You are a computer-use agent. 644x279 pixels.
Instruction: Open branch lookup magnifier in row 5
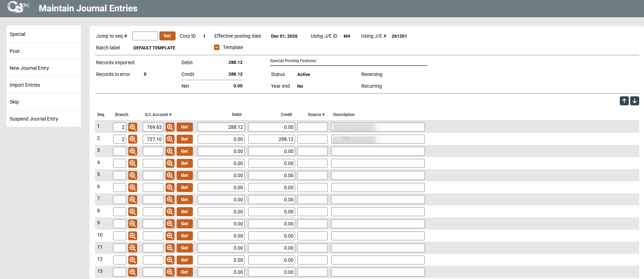(x=132, y=175)
